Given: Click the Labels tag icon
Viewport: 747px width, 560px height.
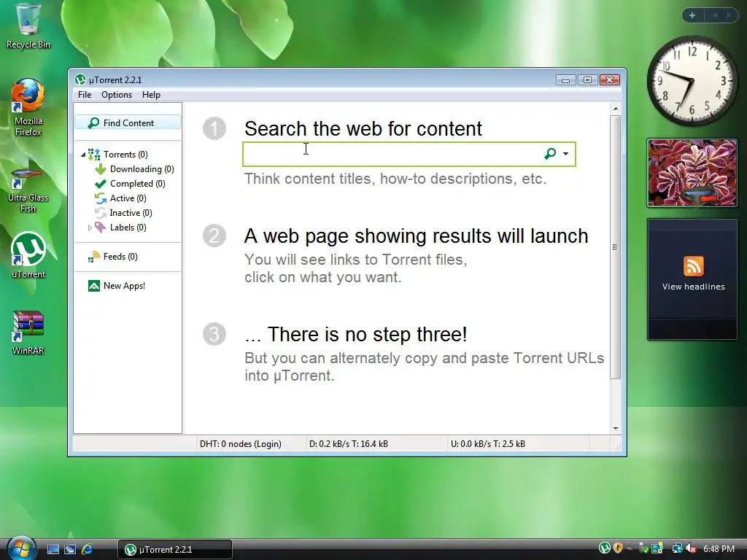Looking at the screenshot, I should pos(101,227).
